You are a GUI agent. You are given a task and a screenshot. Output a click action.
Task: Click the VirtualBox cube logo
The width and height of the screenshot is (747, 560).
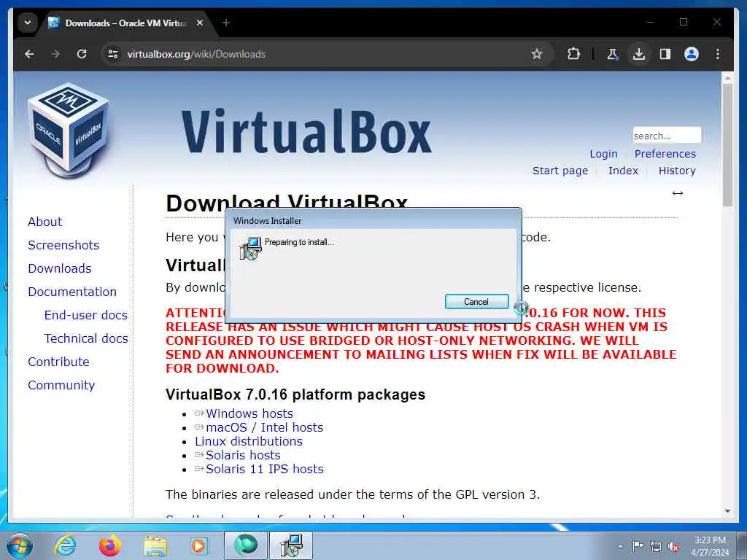pyautogui.click(x=69, y=130)
